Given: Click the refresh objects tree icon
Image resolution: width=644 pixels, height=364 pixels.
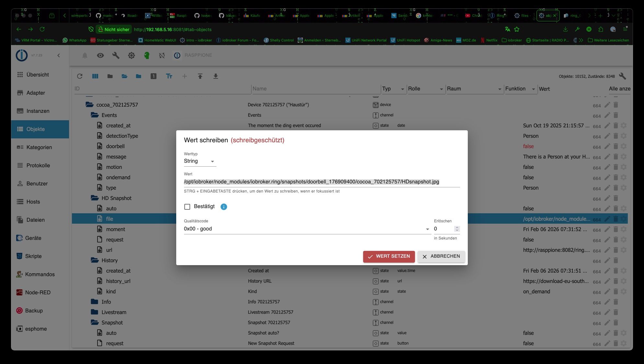Looking at the screenshot, I should pos(80,76).
